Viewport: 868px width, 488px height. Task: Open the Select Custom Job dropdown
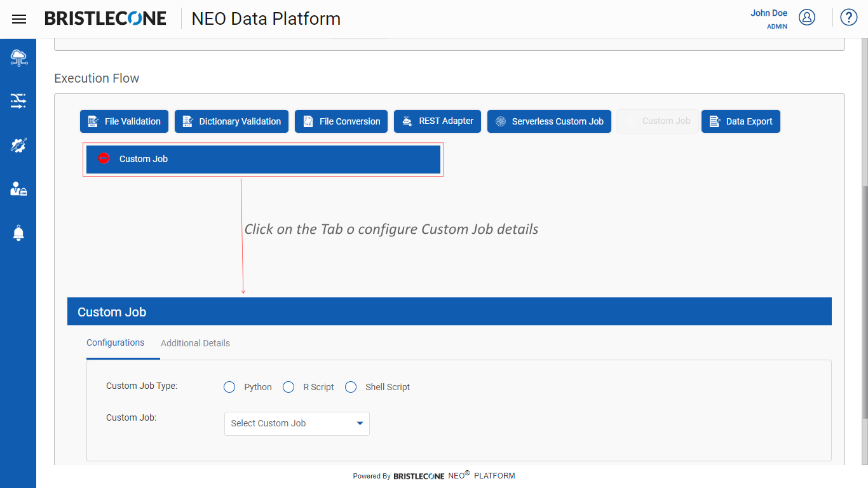point(297,423)
